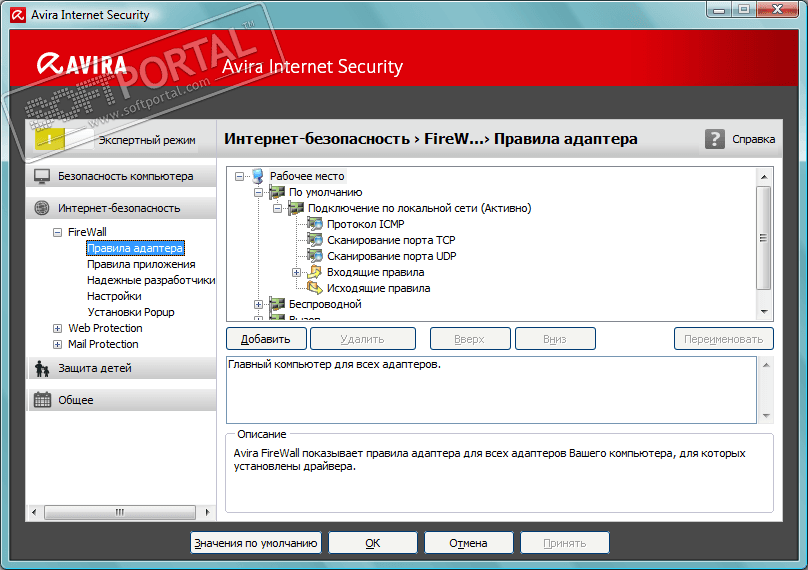Confirm with the OK button
This screenshot has width=808, height=570.
(x=373, y=543)
